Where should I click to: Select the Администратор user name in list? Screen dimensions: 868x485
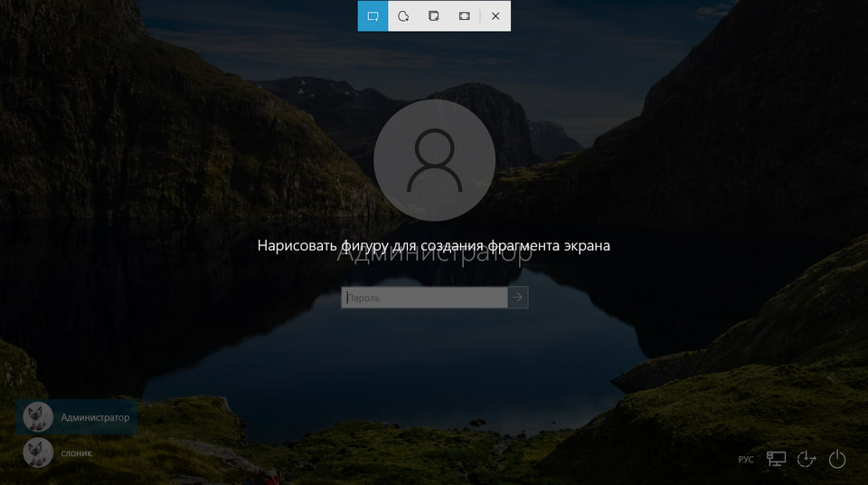[95, 417]
